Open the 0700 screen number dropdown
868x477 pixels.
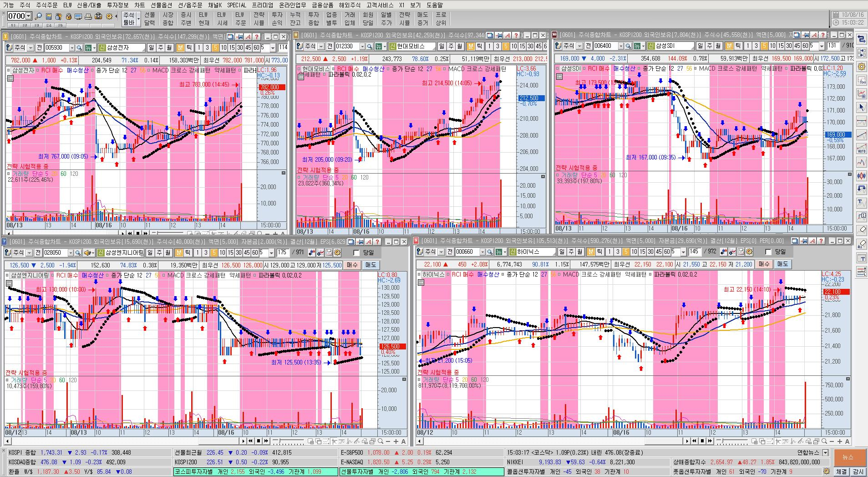coord(29,16)
